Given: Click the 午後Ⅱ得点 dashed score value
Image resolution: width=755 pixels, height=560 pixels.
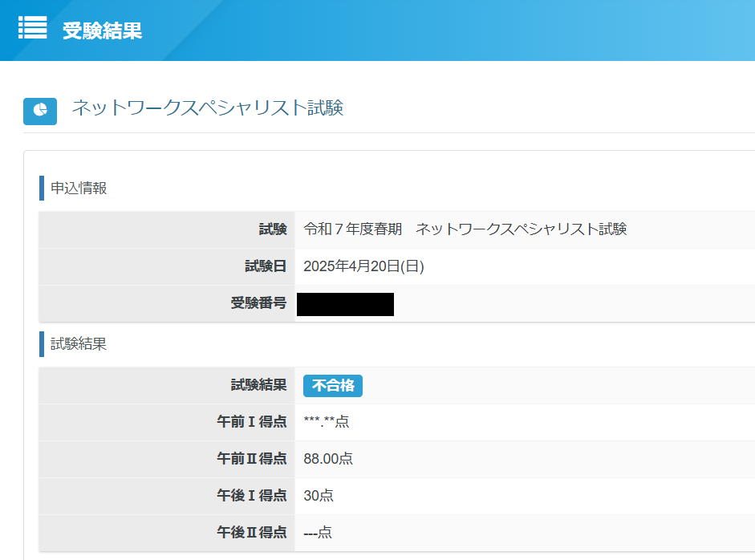Looking at the screenshot, I should 318,533.
